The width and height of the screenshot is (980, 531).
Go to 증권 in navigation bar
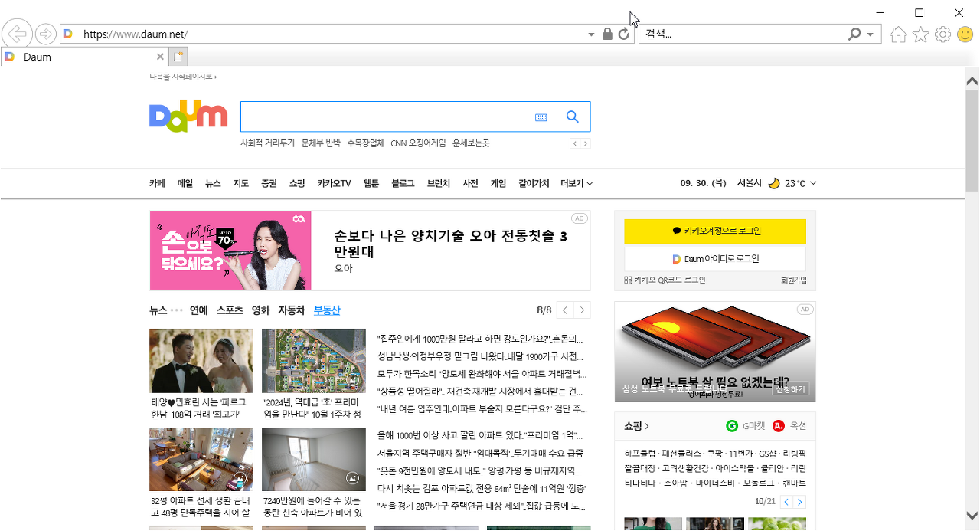pyautogui.click(x=269, y=183)
